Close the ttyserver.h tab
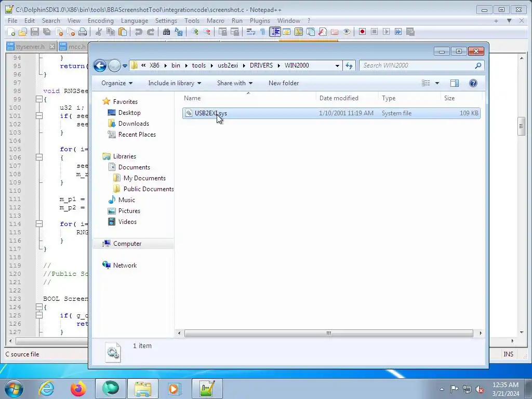Image resolution: width=532 pixels, height=399 pixels. [52, 46]
